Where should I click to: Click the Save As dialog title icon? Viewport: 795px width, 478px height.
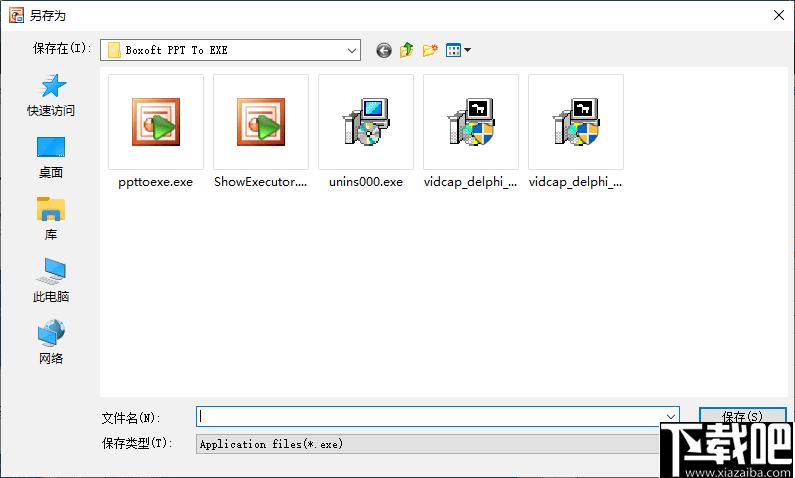point(16,15)
